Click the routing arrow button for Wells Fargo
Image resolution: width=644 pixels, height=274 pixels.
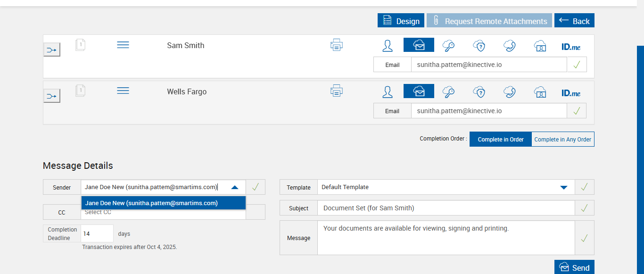[52, 96]
